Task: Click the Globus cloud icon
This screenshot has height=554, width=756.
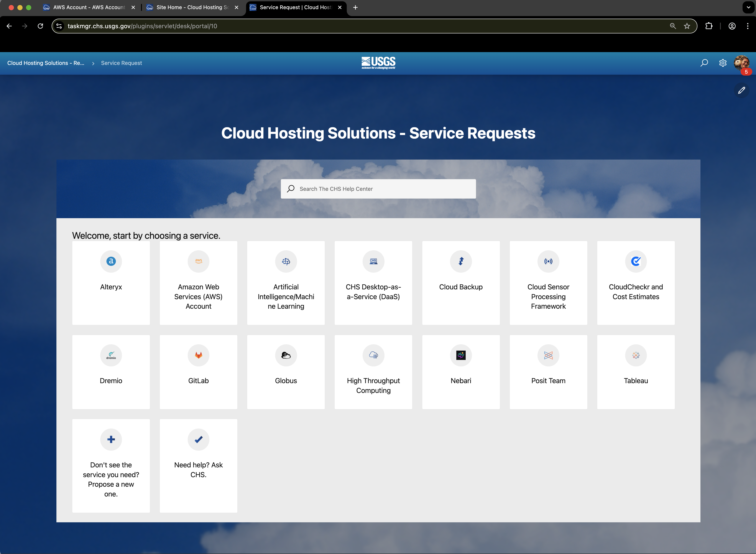Action: pos(286,355)
